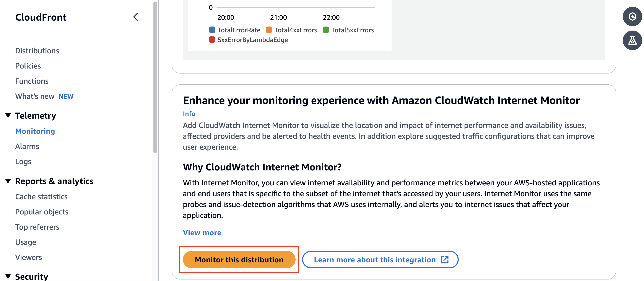Screen dimensions: 644x281
Task: Collapse the Security section
Action: (8, 276)
